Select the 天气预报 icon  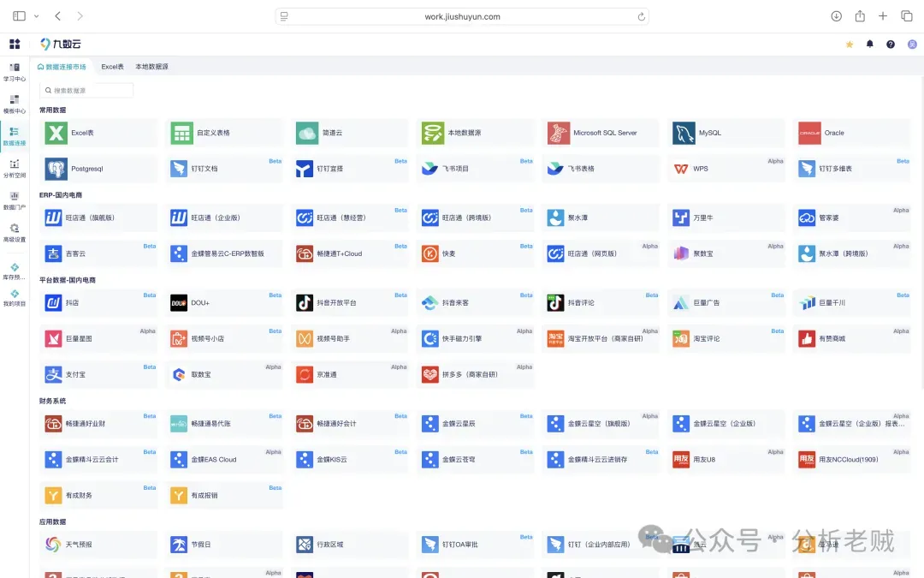point(53,545)
